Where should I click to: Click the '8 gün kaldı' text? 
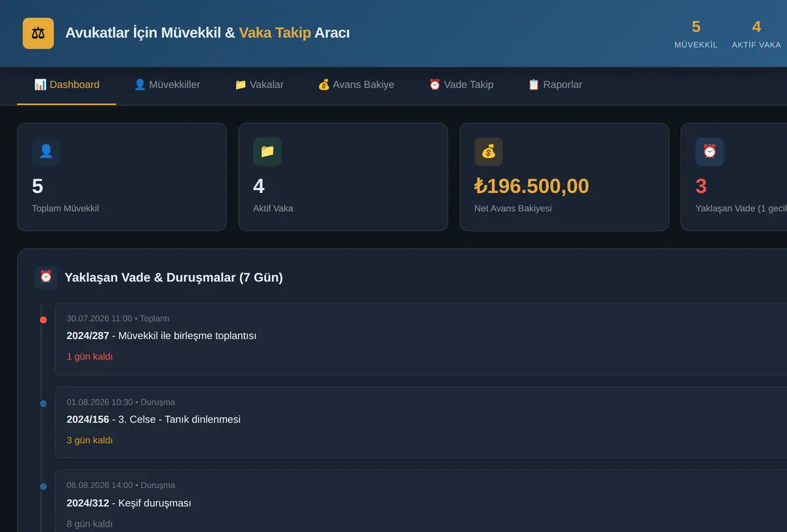pyautogui.click(x=90, y=524)
